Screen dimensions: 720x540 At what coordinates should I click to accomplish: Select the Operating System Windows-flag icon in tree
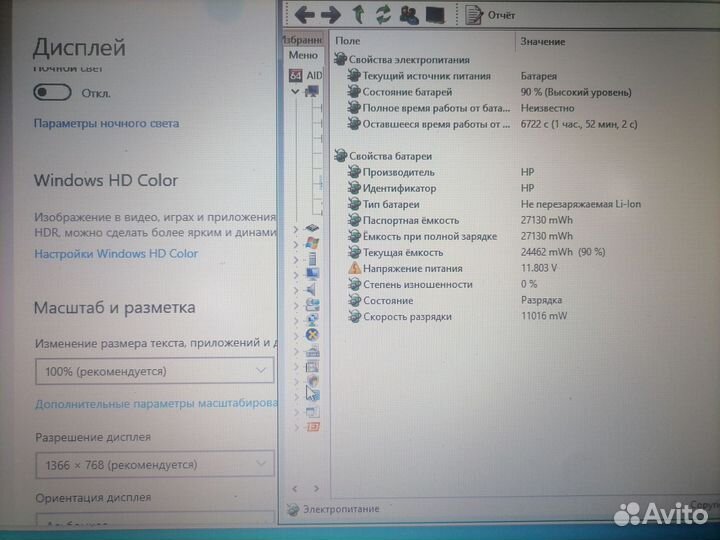[x=312, y=243]
